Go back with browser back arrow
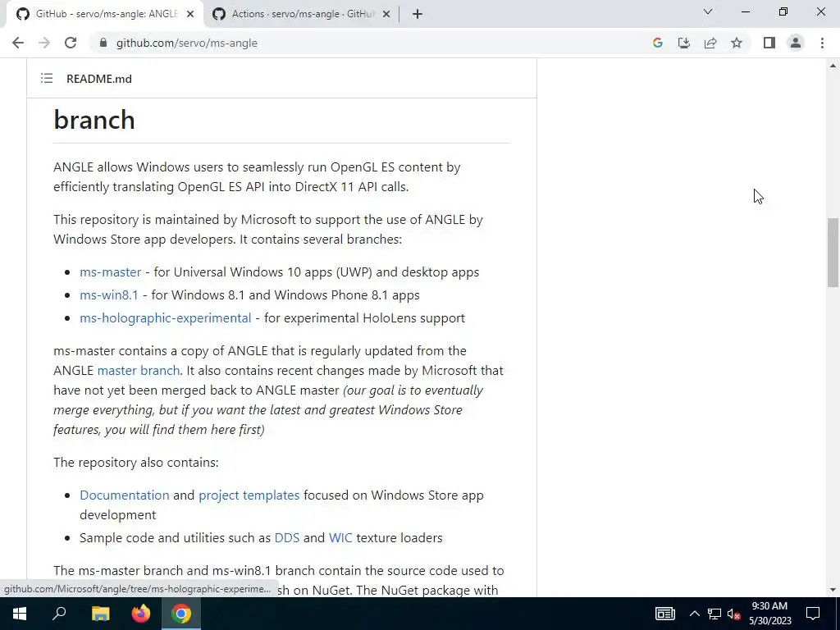The image size is (840, 630). pyautogui.click(x=18, y=43)
